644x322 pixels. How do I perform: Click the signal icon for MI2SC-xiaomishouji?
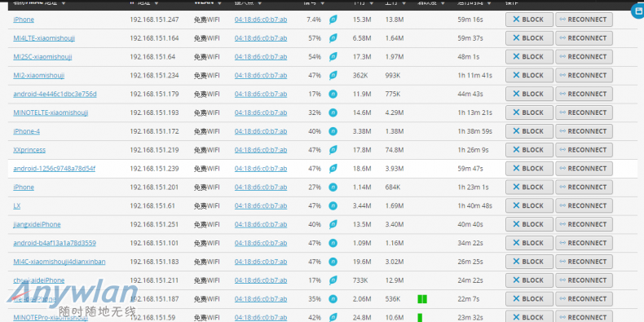(x=333, y=57)
